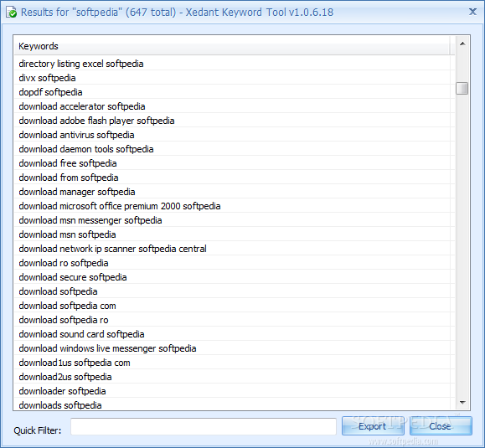
Task: Select 'download adobe flash player softpedia' row
Action: [235, 121]
